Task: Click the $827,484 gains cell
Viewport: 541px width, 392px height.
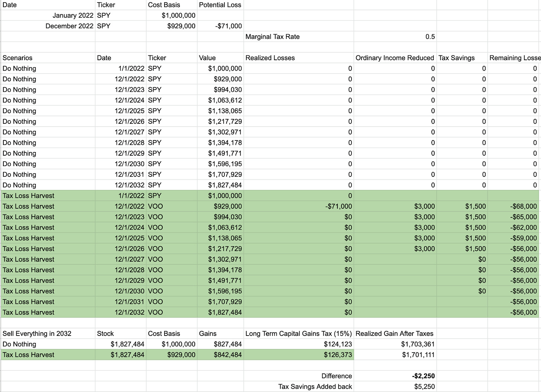Action: point(221,344)
